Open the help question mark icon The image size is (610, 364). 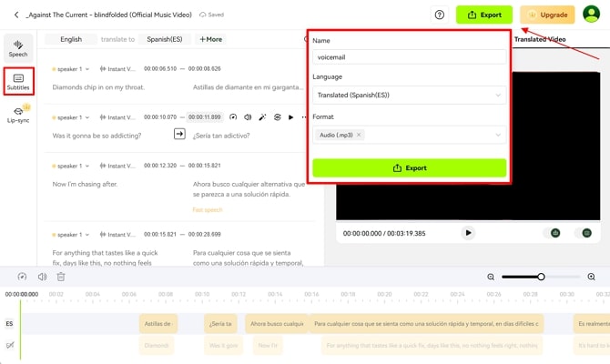439,15
